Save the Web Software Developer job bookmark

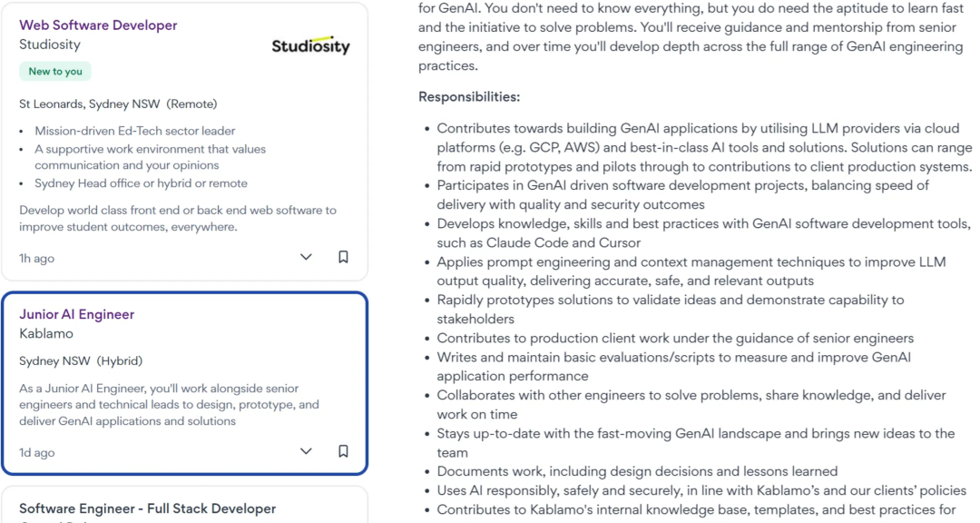coord(343,257)
